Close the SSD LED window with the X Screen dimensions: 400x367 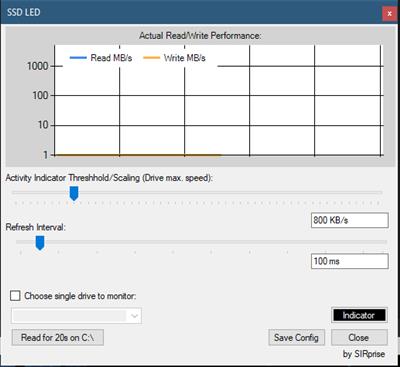click(389, 14)
